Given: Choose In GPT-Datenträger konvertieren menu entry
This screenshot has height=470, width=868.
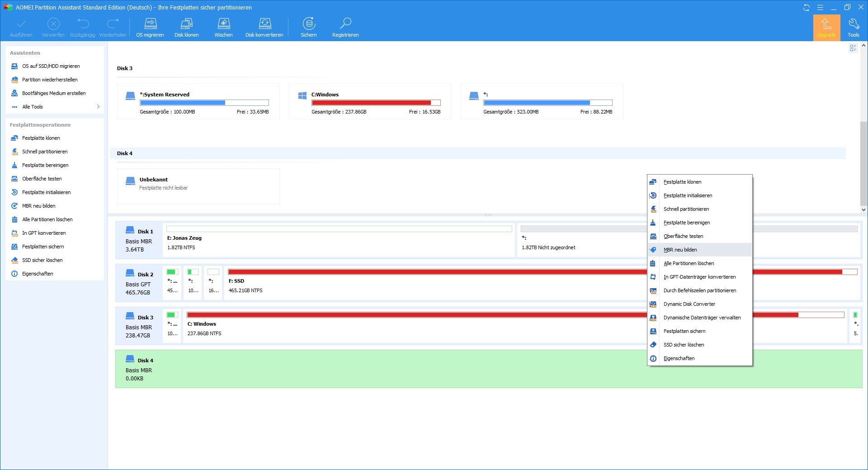Looking at the screenshot, I should [700, 277].
